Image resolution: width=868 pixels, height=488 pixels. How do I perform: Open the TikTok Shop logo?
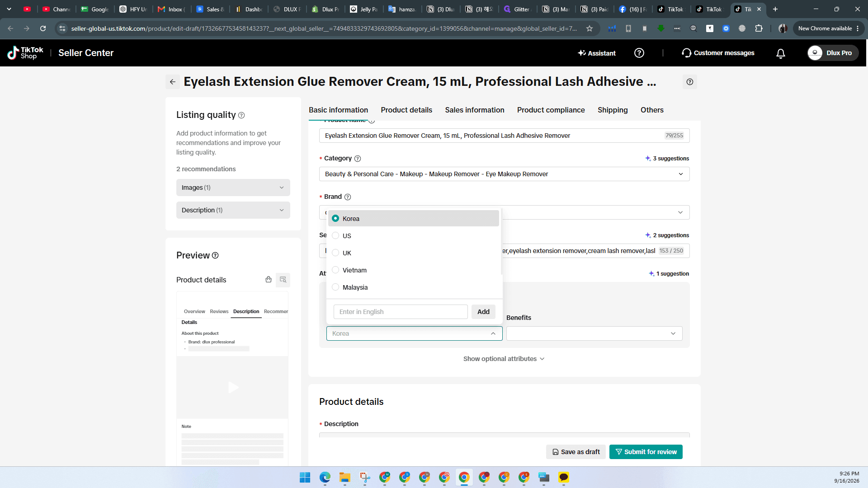pos(26,53)
